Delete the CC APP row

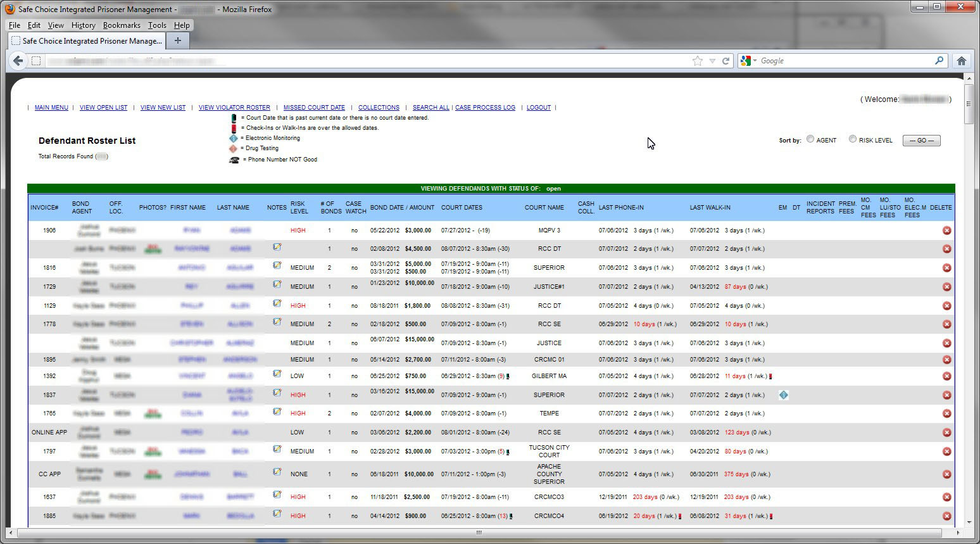pos(946,474)
